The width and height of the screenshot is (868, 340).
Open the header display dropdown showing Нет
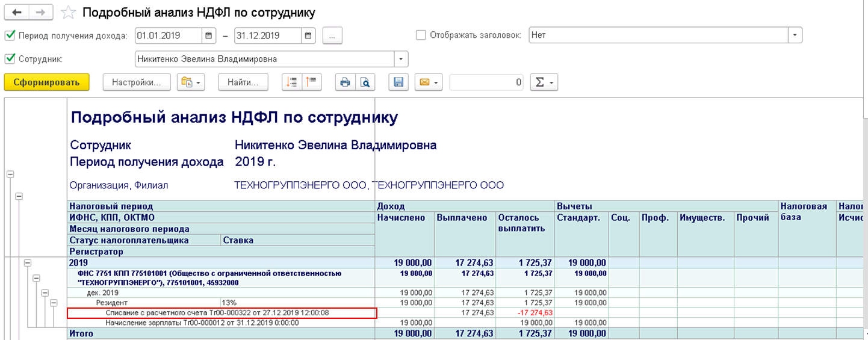(x=796, y=36)
